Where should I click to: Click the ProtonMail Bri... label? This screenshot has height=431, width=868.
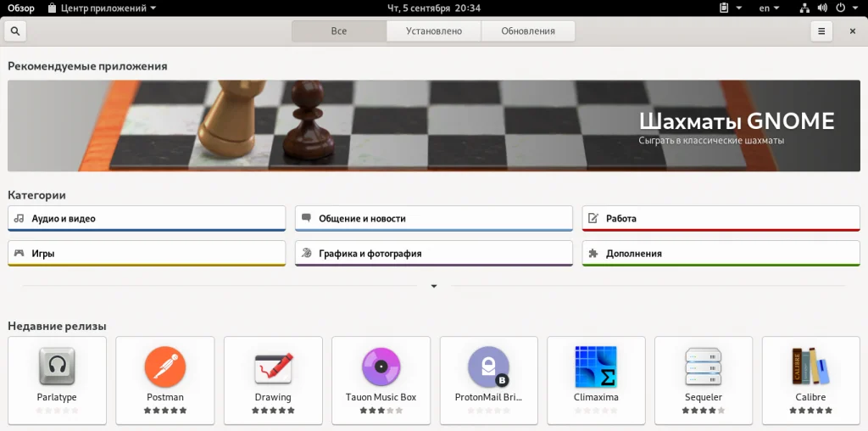(488, 397)
